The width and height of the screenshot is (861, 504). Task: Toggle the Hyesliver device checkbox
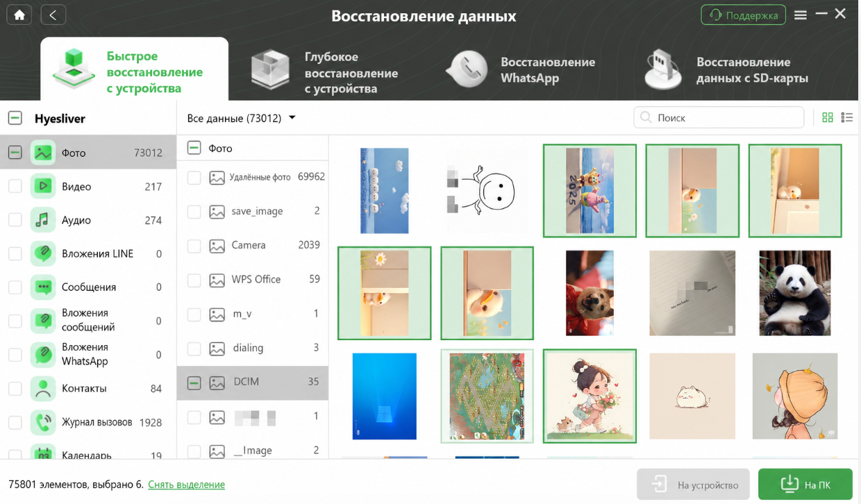point(15,118)
